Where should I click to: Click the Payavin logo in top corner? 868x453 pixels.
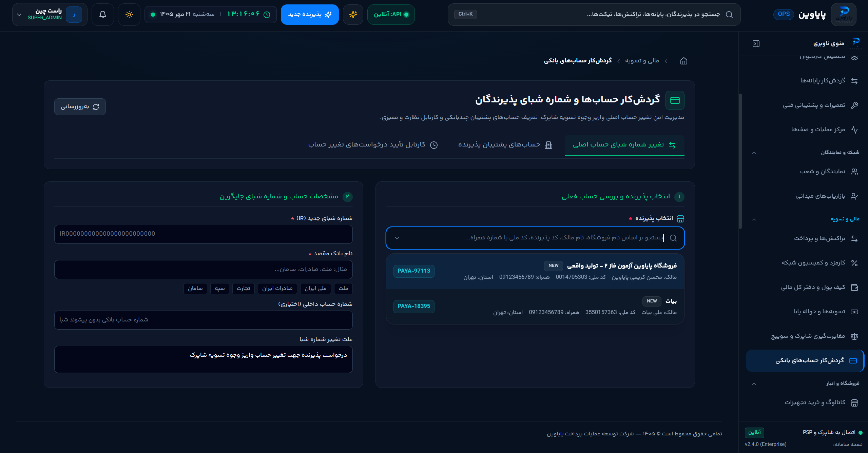click(x=844, y=15)
